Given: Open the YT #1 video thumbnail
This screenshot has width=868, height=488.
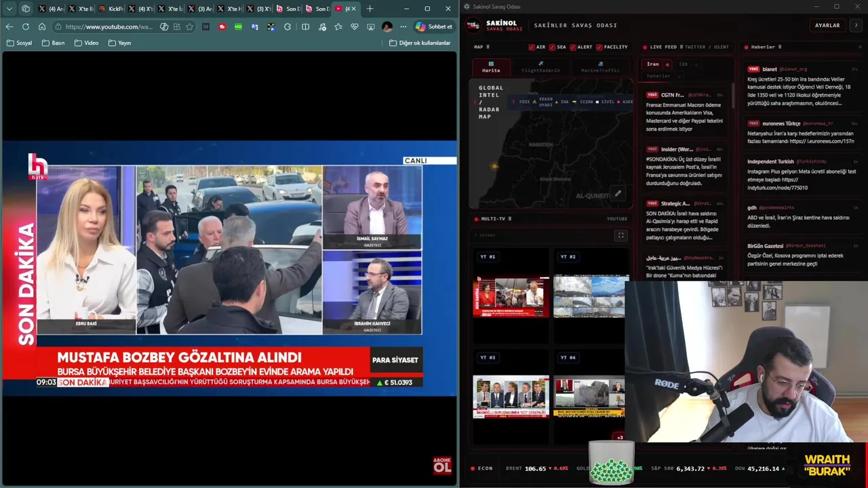Looking at the screenshot, I should (x=511, y=296).
